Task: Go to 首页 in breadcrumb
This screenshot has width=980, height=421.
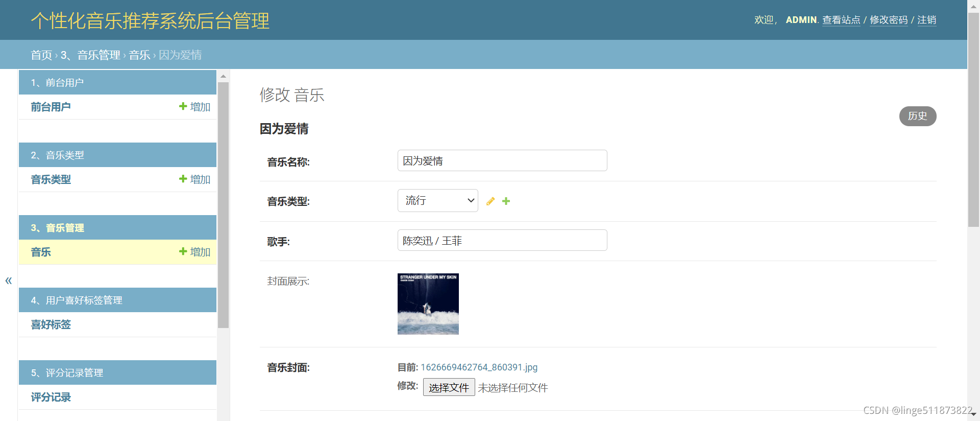Action: point(41,55)
